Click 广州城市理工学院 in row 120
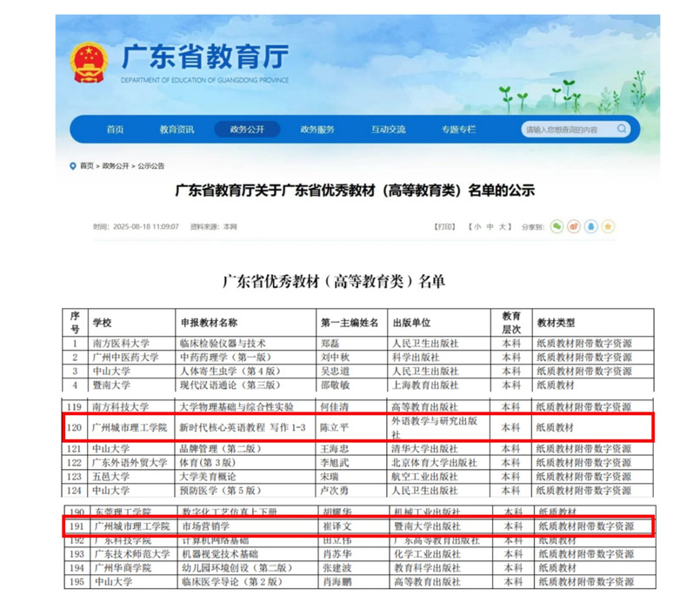Screen dimensions: 693x616 click(130, 427)
